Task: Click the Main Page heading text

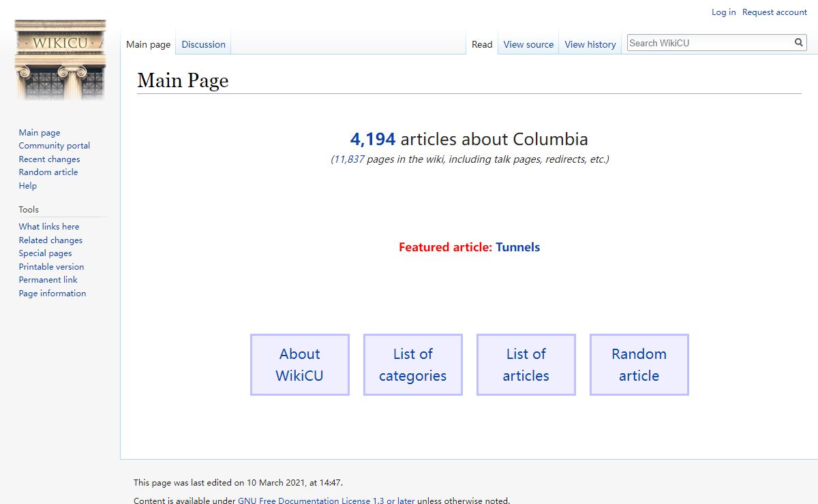Action: point(183,80)
